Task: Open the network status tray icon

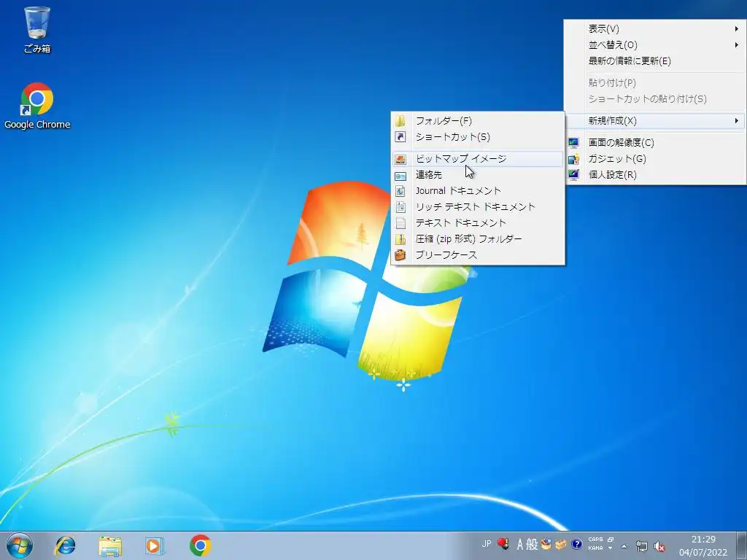Action: (642, 546)
